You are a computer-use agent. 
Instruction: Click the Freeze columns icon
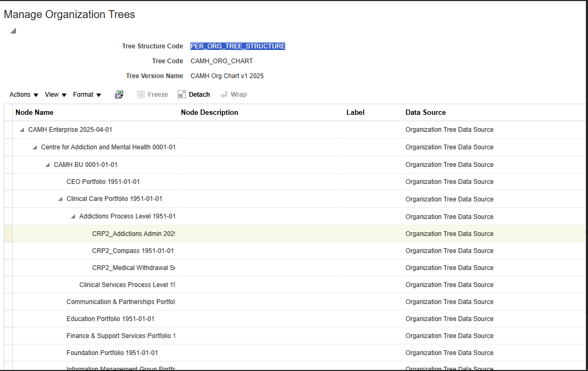click(x=140, y=94)
